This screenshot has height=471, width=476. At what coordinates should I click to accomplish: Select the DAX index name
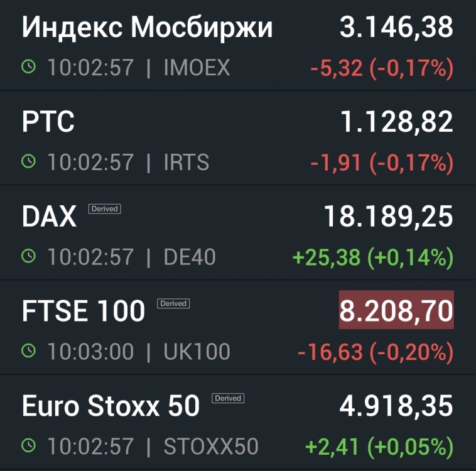point(49,217)
